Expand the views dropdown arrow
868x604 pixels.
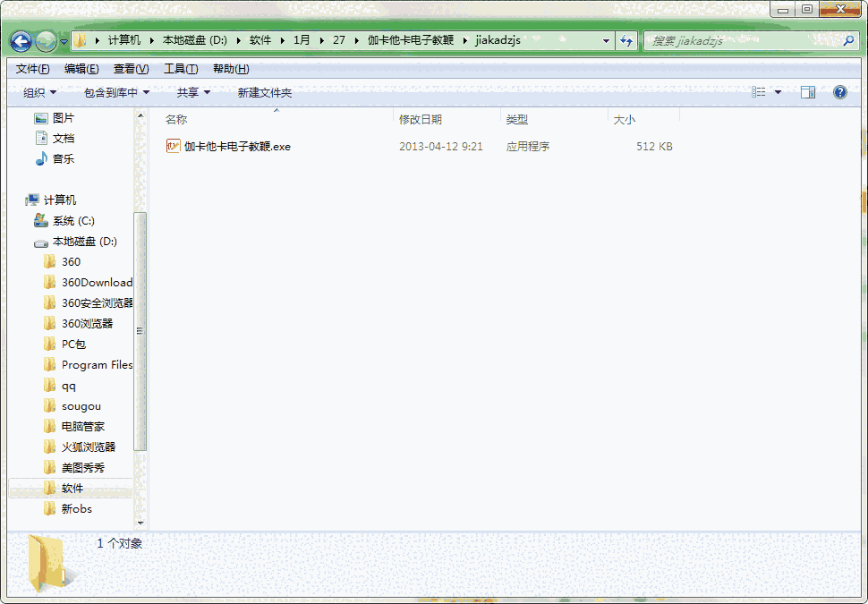(x=778, y=91)
